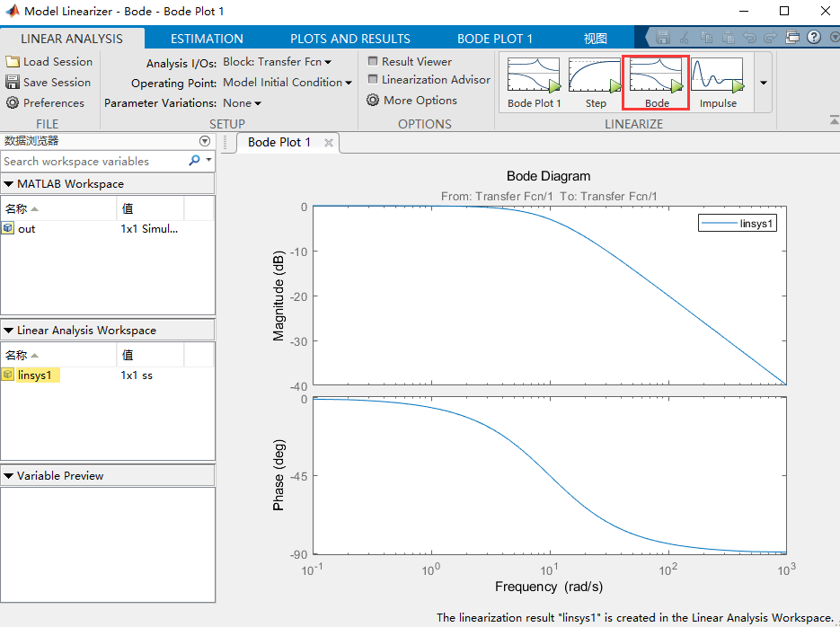Linearize and show Step plot

click(595, 83)
